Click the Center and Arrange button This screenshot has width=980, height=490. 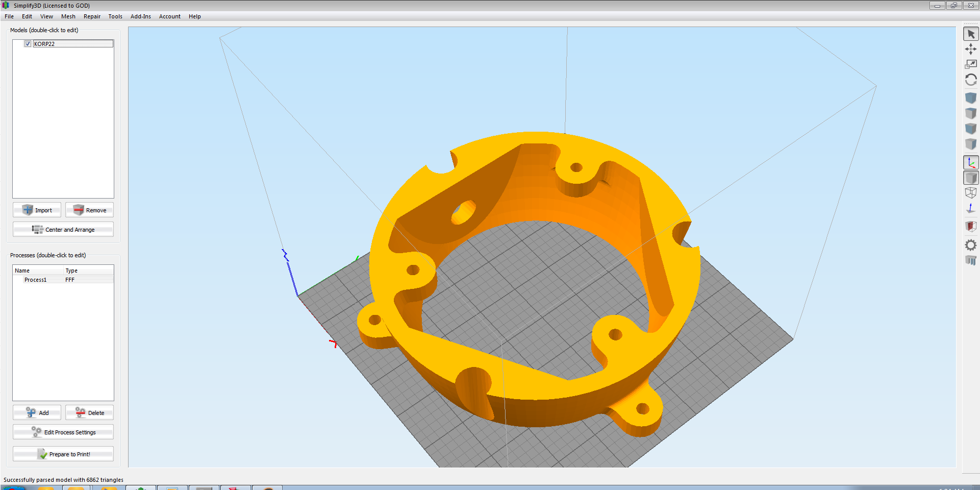[63, 230]
